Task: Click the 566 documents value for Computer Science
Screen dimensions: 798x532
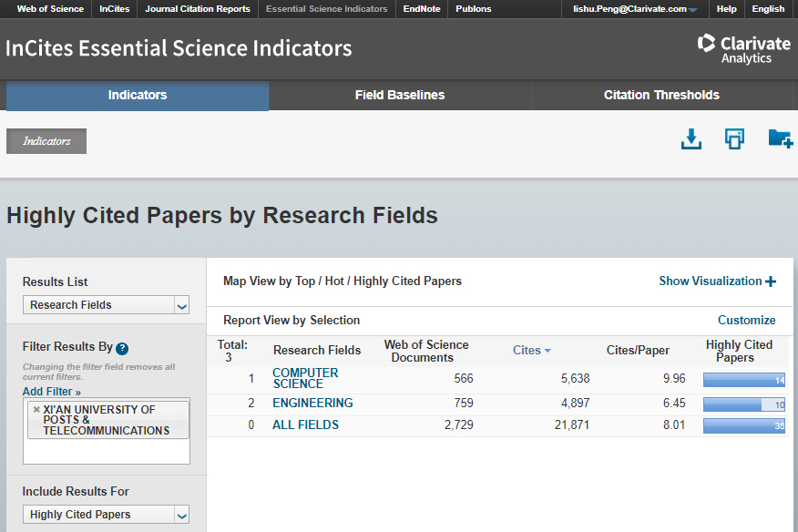Action: [x=464, y=378]
